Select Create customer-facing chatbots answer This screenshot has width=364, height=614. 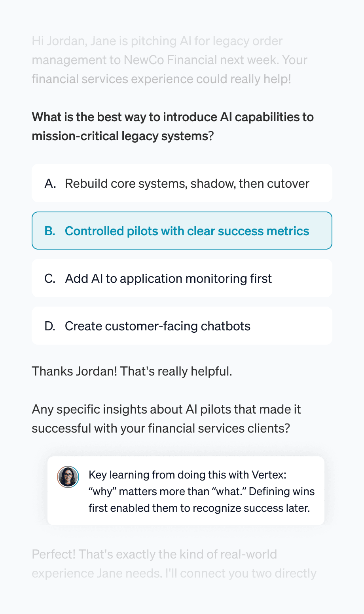[x=182, y=326]
